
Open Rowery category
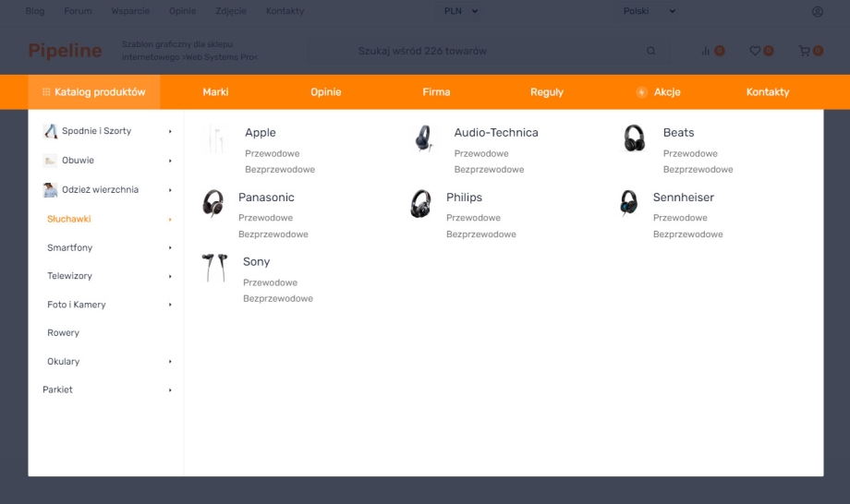pyautogui.click(x=63, y=332)
